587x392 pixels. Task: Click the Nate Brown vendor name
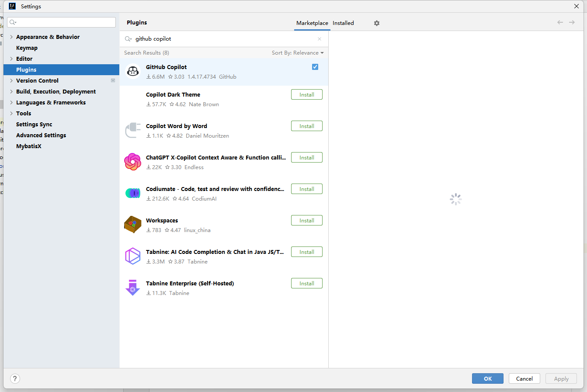[x=204, y=104]
